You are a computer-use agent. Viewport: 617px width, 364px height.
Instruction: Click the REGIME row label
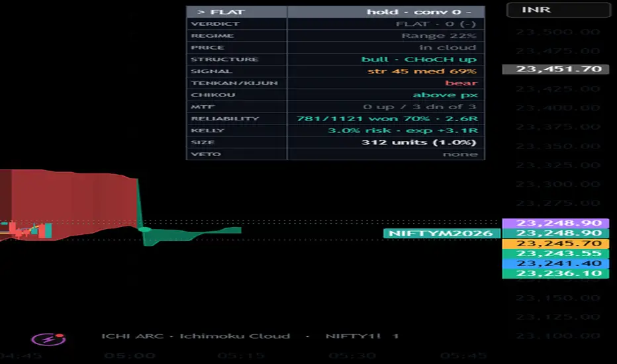(x=213, y=36)
